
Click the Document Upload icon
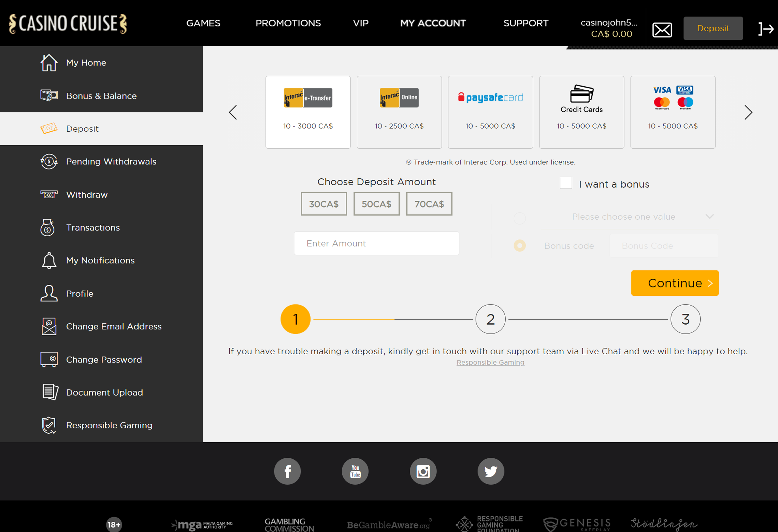pyautogui.click(x=50, y=392)
